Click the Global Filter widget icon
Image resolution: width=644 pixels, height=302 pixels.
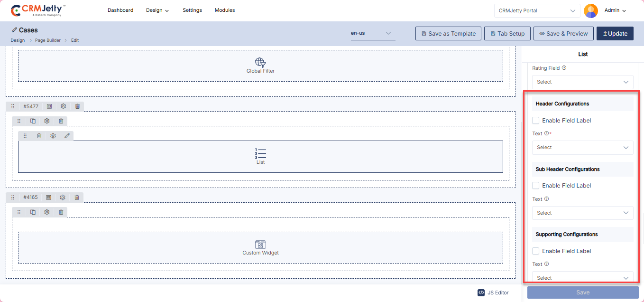[260, 62]
